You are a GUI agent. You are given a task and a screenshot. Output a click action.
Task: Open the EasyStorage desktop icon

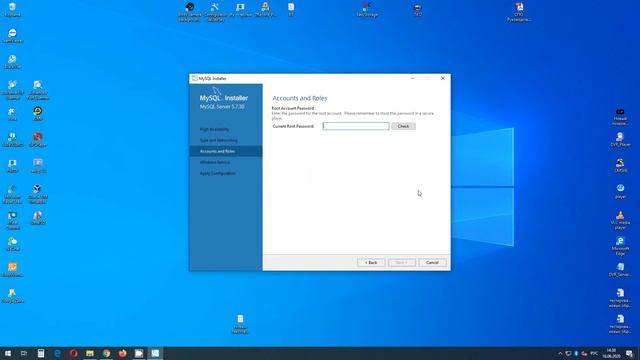367,9
